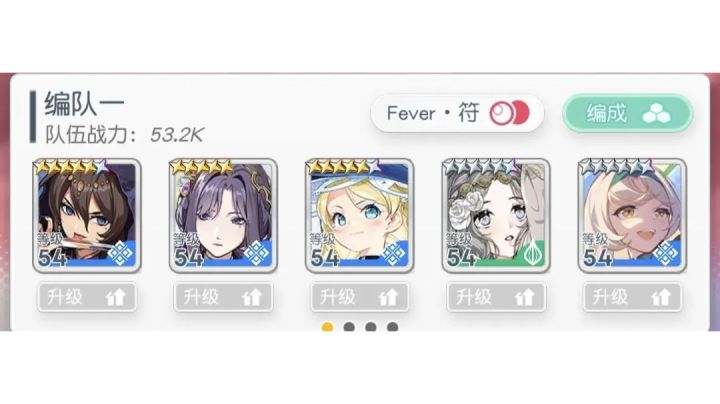Click the active yellow page dot
This screenshot has width=720, height=404.
pyautogui.click(x=327, y=327)
